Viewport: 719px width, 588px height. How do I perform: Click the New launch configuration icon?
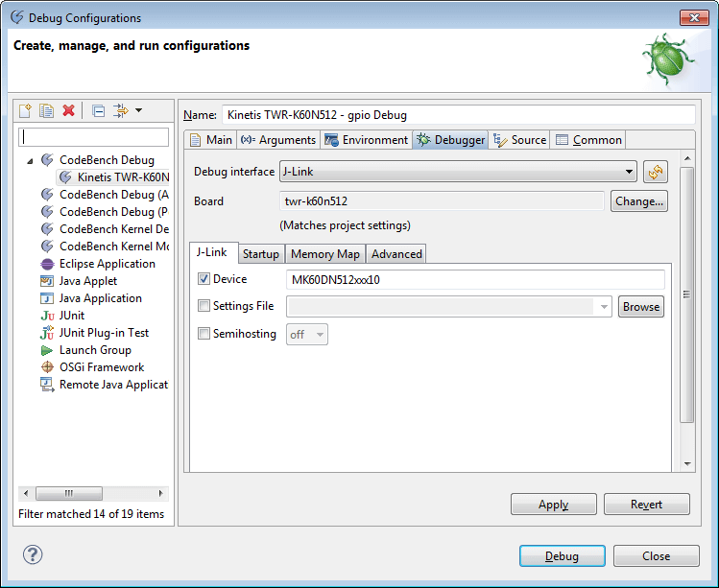tap(26, 110)
